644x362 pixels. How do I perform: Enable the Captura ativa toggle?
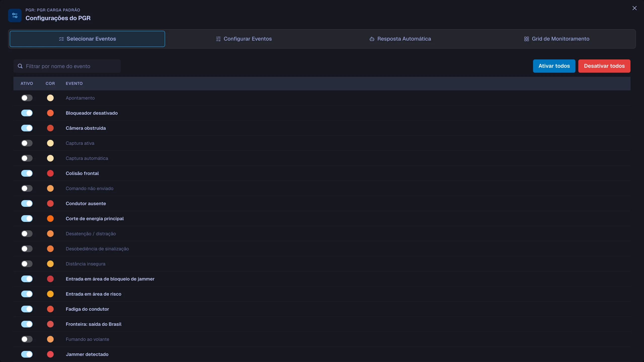[x=27, y=143]
